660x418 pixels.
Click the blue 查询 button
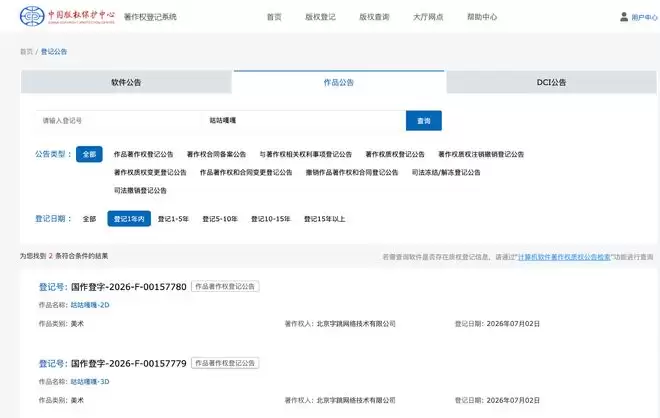pyautogui.click(x=424, y=121)
